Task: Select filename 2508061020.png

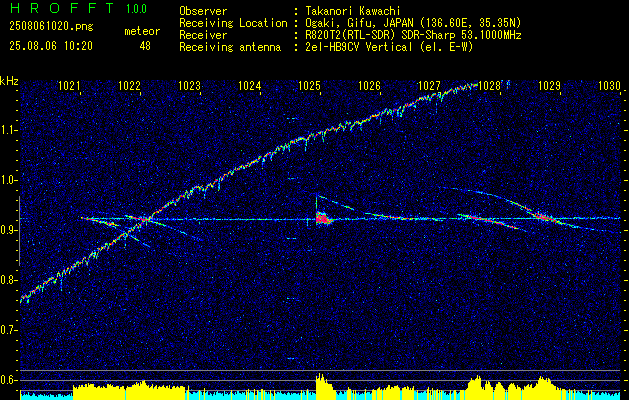Action: pos(51,27)
